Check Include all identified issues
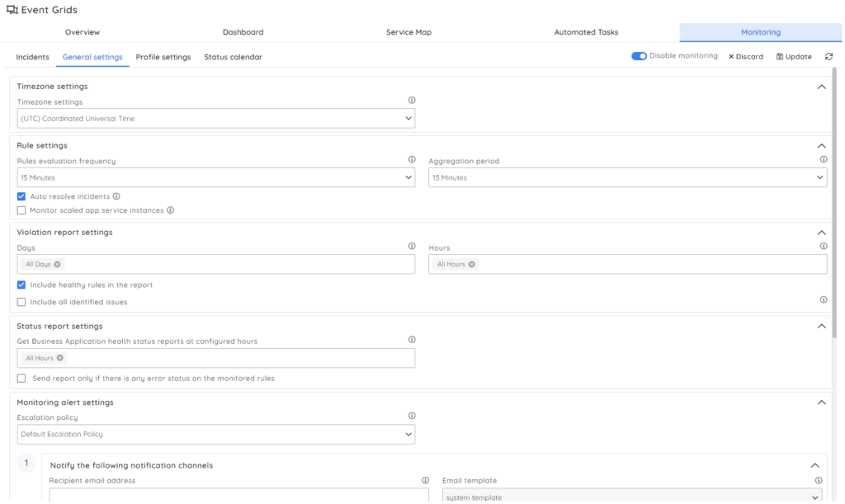 point(21,302)
